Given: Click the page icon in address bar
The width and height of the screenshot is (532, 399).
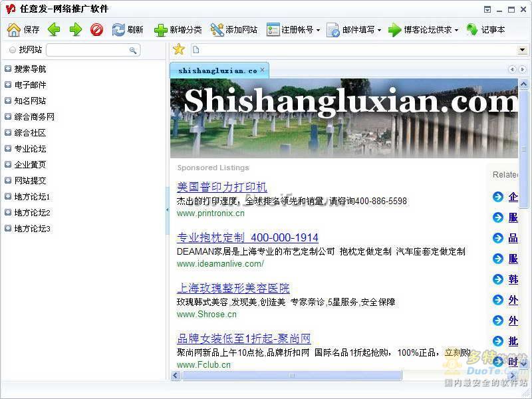Looking at the screenshot, I should [196, 50].
